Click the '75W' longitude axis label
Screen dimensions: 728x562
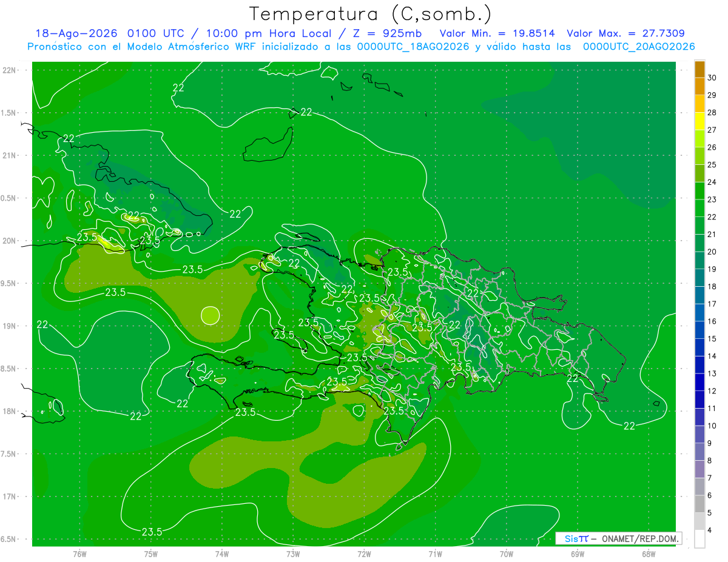click(x=151, y=554)
